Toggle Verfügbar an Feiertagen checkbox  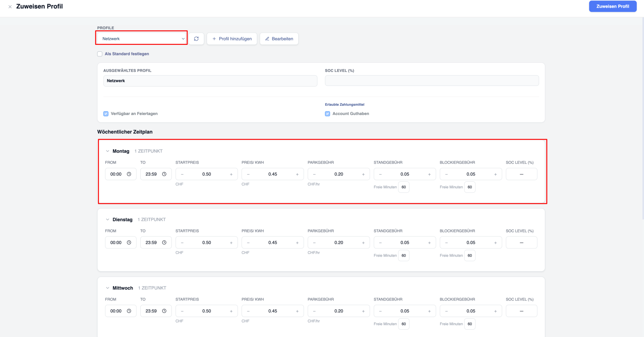point(106,114)
